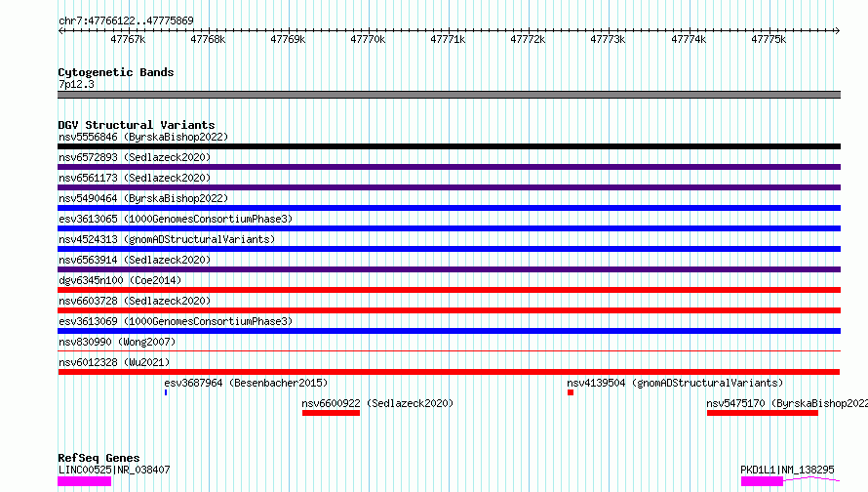Click the 47770k ruler tick label

[368, 39]
